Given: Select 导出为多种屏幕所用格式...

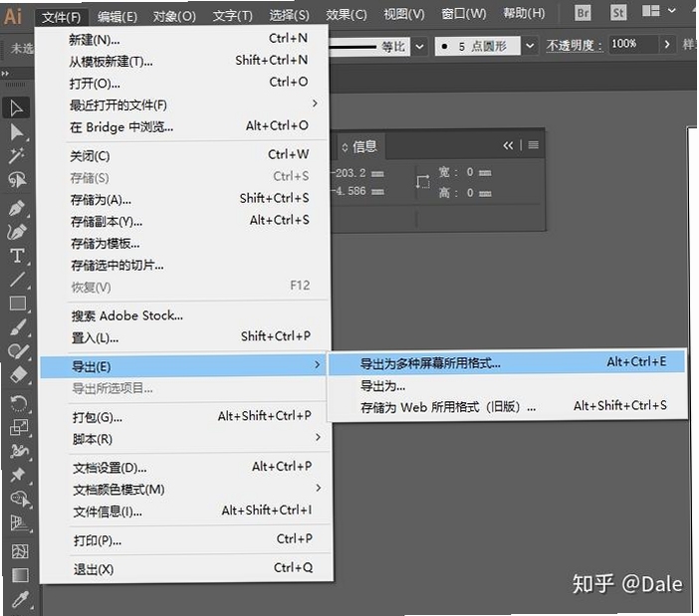Looking at the screenshot, I should tap(507, 363).
